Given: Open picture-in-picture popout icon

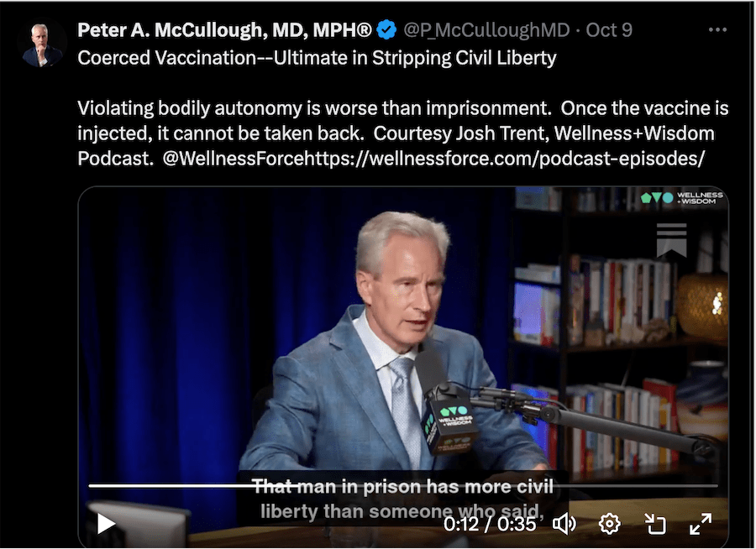Looking at the screenshot, I should pyautogui.click(x=655, y=524).
